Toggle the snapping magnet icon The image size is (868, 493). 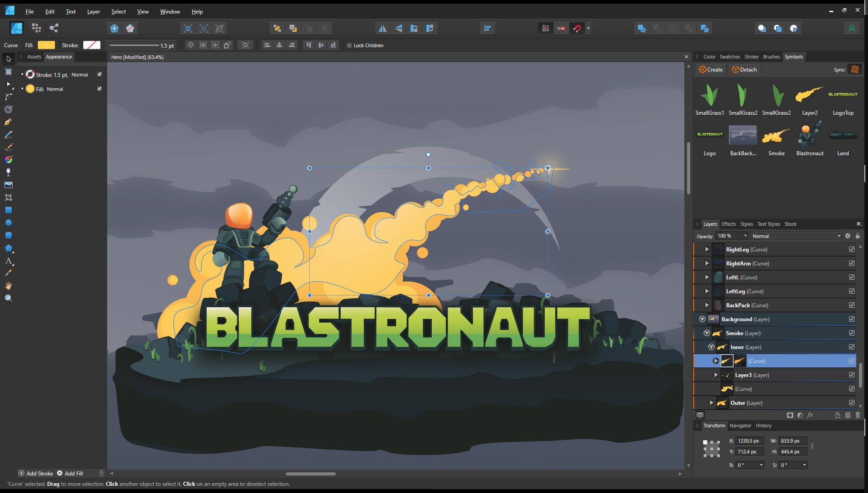coord(577,28)
